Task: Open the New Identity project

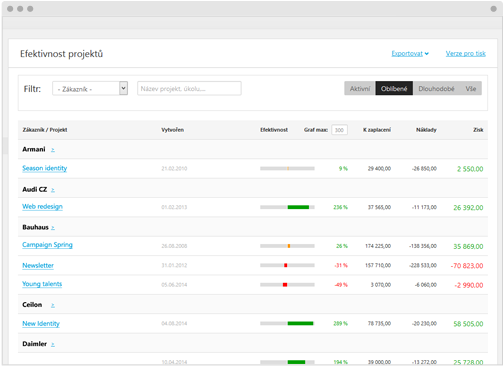Action: (x=41, y=324)
